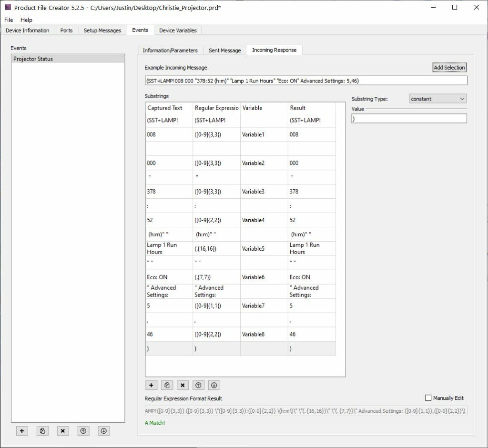Click captured text cell '" Advanced Settings:'
488x448 pixels.
pos(169,291)
